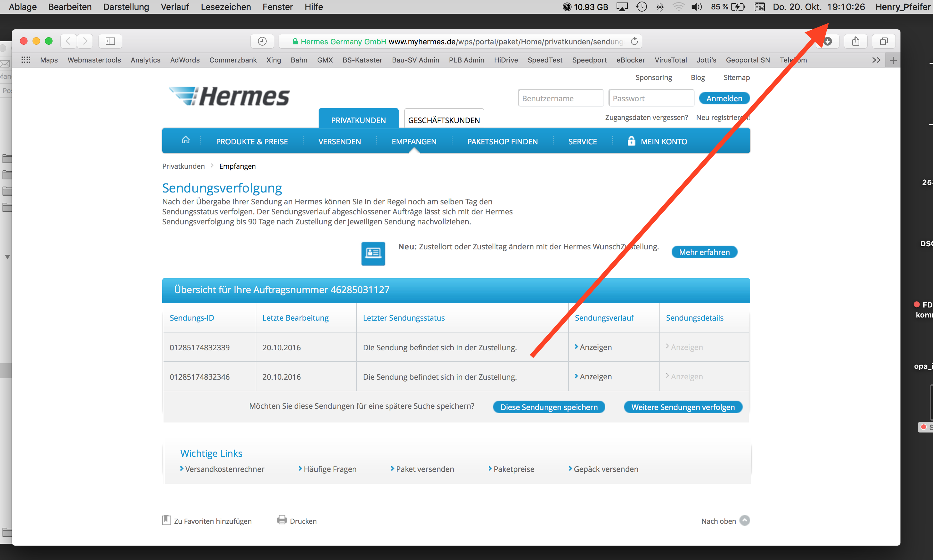Open the Wi-Fi menu bar icon
This screenshot has height=560, width=933.
coord(678,7)
